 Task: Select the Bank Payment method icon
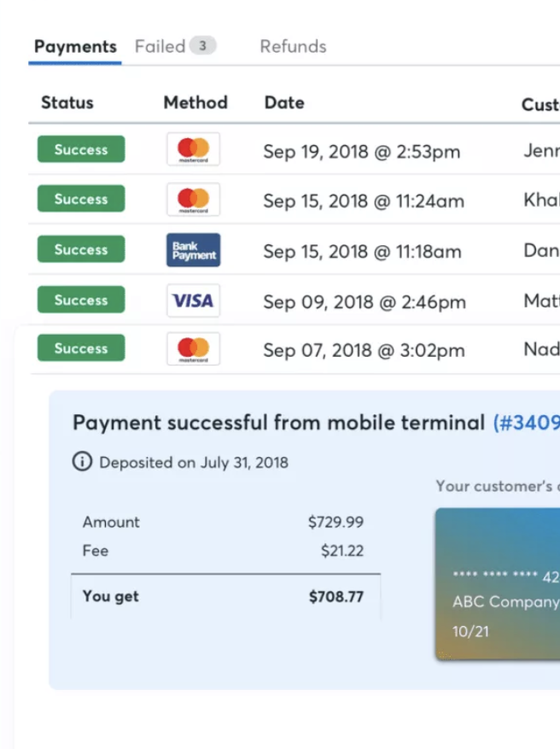[x=193, y=250]
